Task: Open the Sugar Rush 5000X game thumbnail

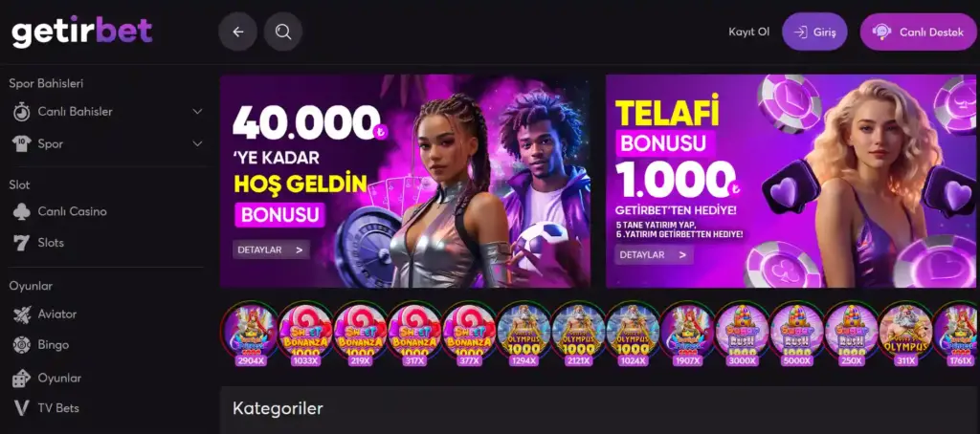Action: coord(796,334)
